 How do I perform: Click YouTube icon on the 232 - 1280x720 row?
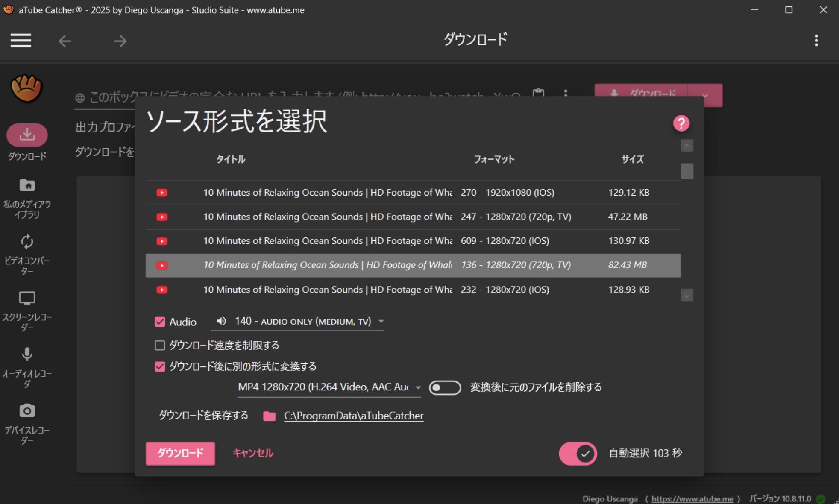point(162,290)
